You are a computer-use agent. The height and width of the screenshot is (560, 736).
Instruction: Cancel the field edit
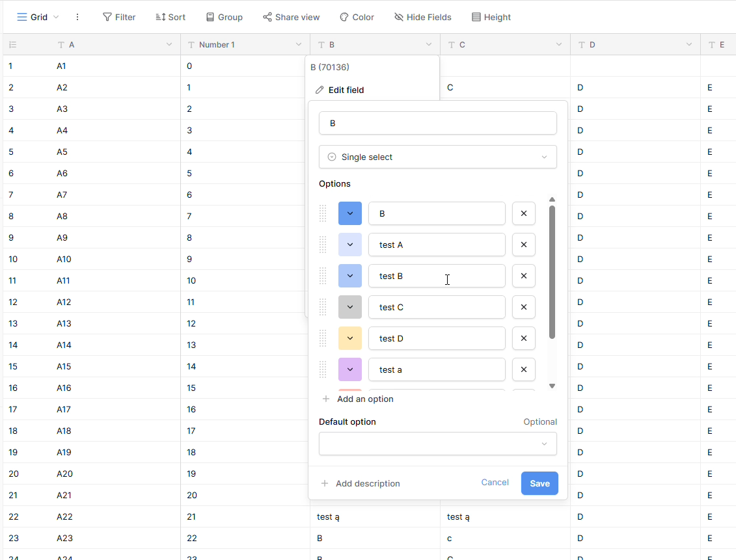(495, 483)
